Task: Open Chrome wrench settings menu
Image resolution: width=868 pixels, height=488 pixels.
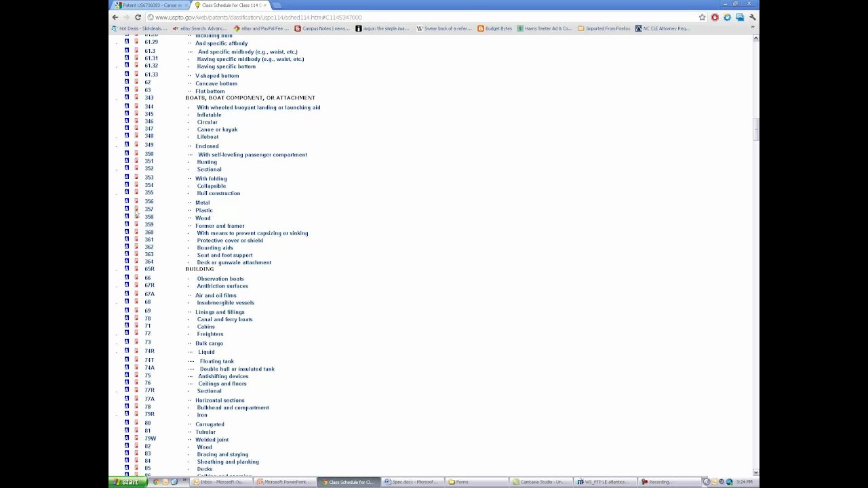Action: (x=752, y=17)
